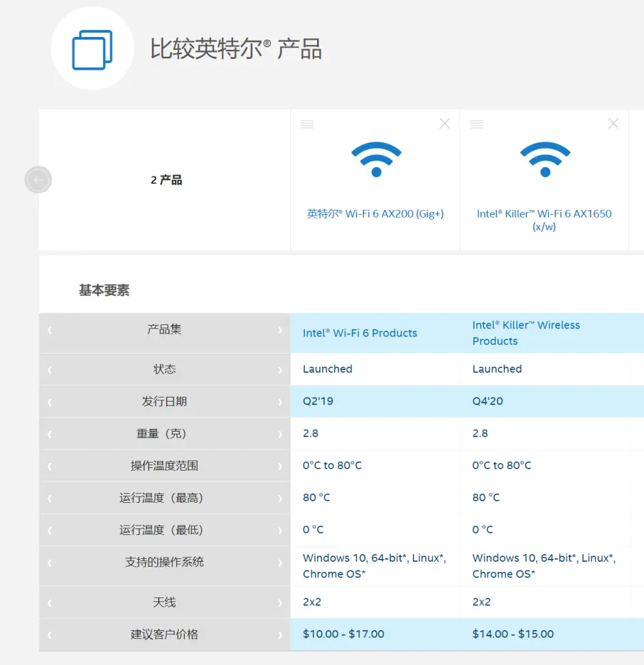Click the right chevron on the 产品集 row
Viewport: 644px width, 665px height.
(280, 330)
